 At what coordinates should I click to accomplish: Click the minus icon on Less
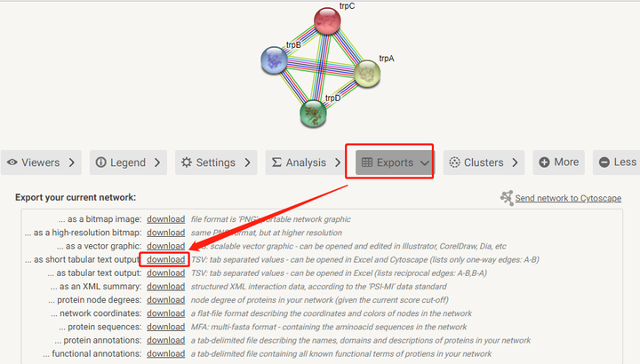[x=604, y=162]
